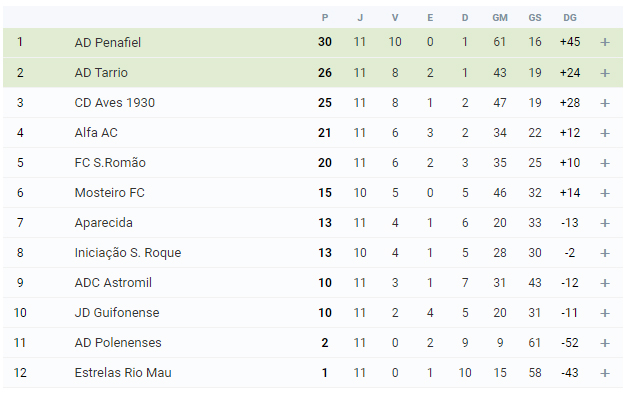Expand FC S.Romão row plus sign
This screenshot has height=393, width=627.
pos(605,163)
